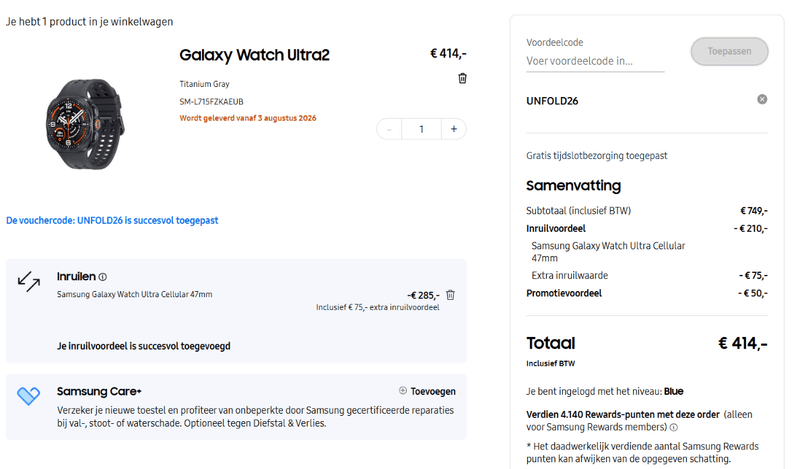Decrease product quantity with minus button
Image resolution: width=800 pixels, height=469 pixels.
[x=389, y=129]
